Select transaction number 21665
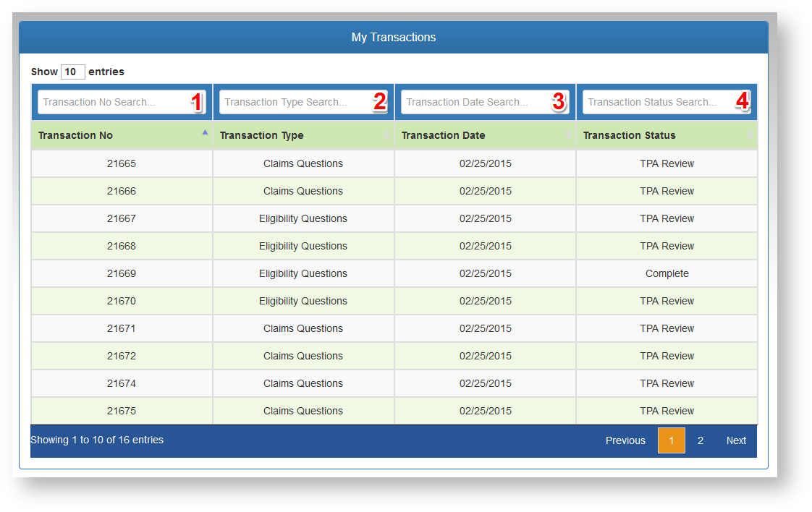The image size is (812, 512). (x=122, y=163)
